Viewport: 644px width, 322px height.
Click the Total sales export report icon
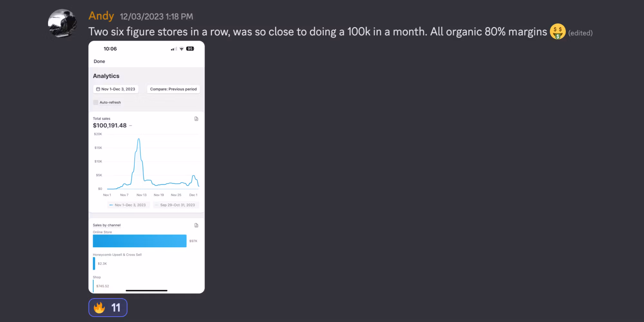click(x=196, y=119)
